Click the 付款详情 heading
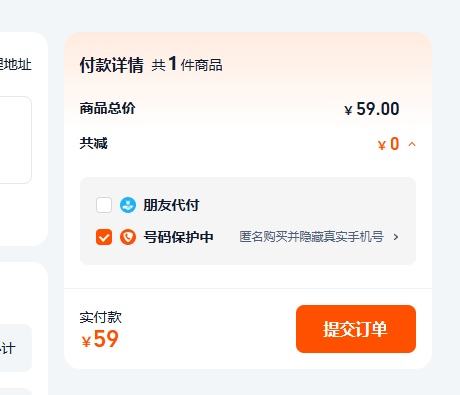Screen dimensions: 460x395 (x=112, y=65)
